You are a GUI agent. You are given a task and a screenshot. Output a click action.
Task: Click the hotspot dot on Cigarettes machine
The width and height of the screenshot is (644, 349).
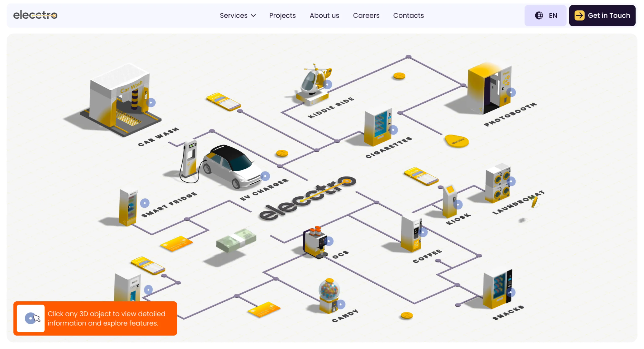coord(393,130)
